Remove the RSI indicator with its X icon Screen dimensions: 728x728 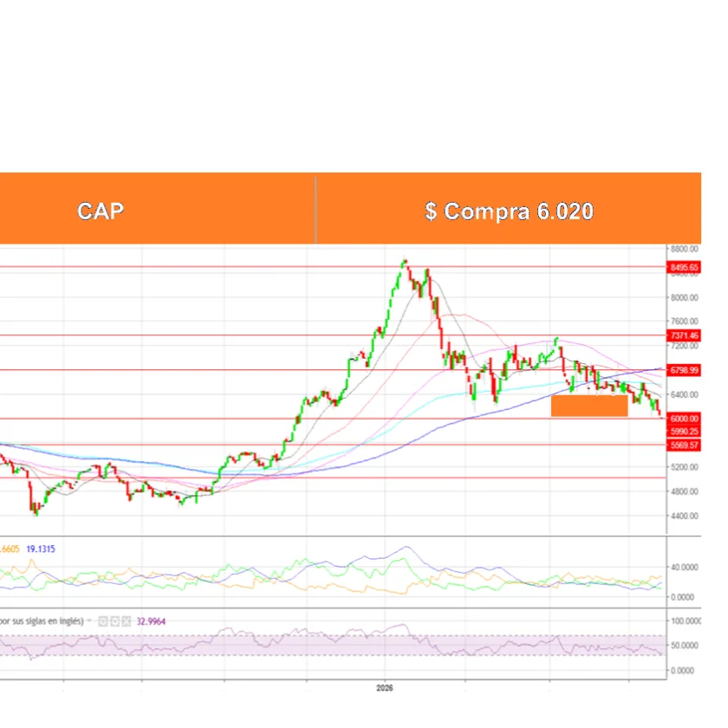127,621
